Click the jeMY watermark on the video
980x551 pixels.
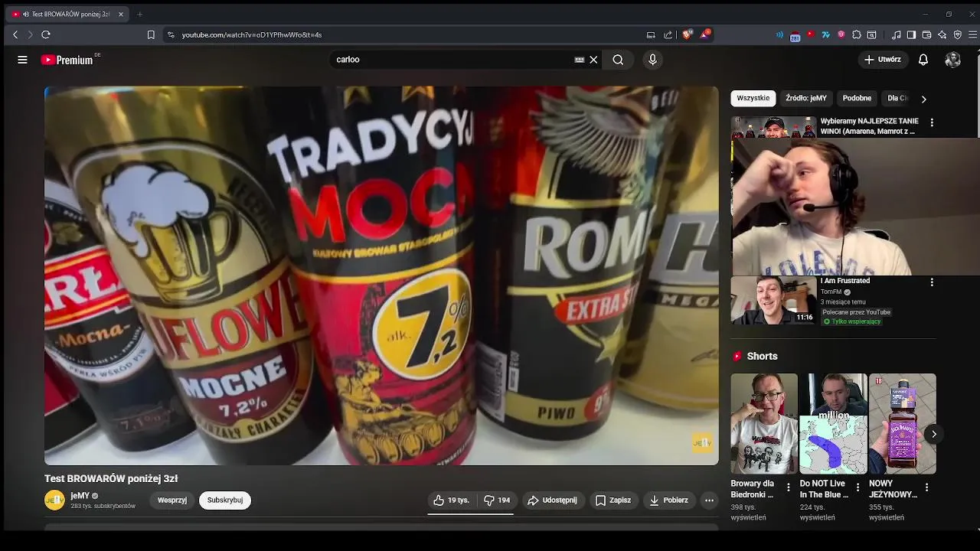[x=702, y=442]
